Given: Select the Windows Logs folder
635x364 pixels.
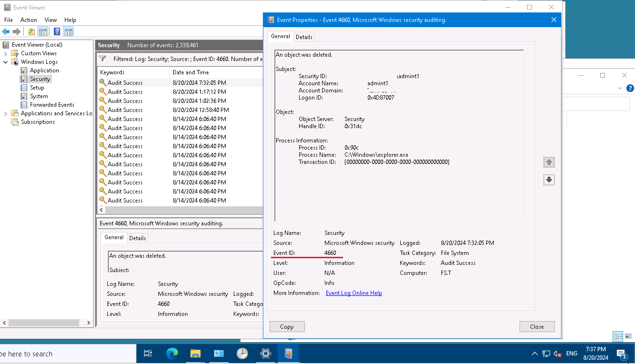Looking at the screenshot, I should [x=39, y=62].
